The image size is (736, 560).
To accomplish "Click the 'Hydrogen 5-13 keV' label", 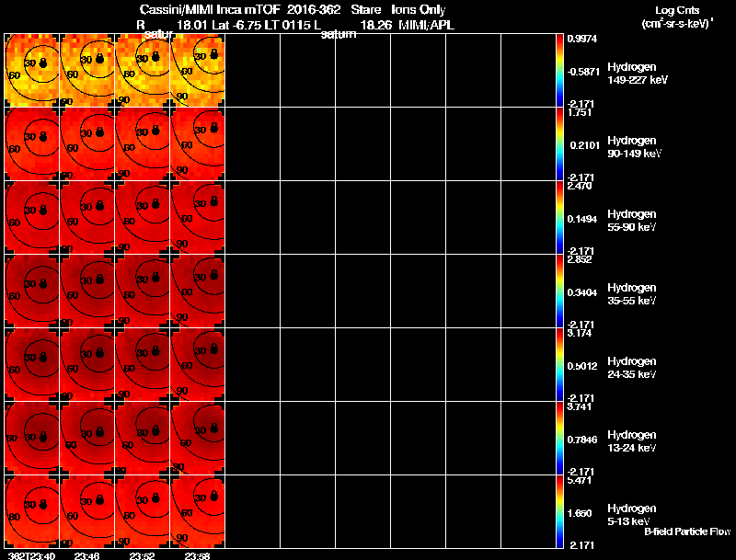I will (632, 515).
